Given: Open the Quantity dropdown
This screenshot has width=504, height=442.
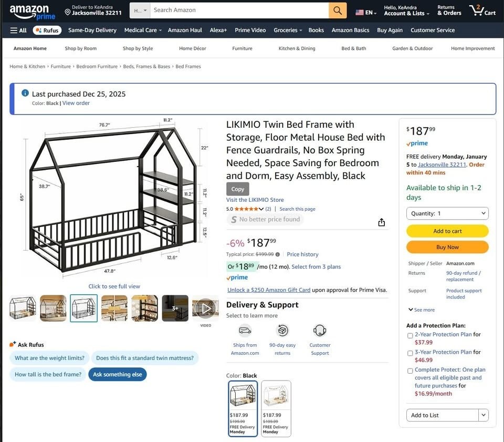Looking at the screenshot, I should (x=447, y=213).
